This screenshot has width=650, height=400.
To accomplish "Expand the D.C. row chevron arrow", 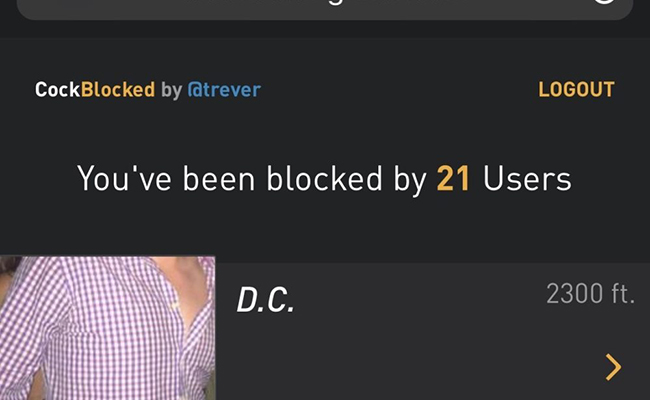I will click(613, 367).
